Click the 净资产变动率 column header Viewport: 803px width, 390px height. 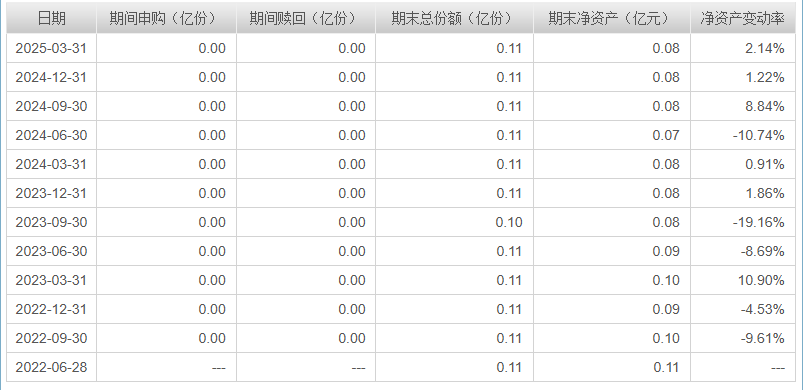pyautogui.click(x=743, y=19)
